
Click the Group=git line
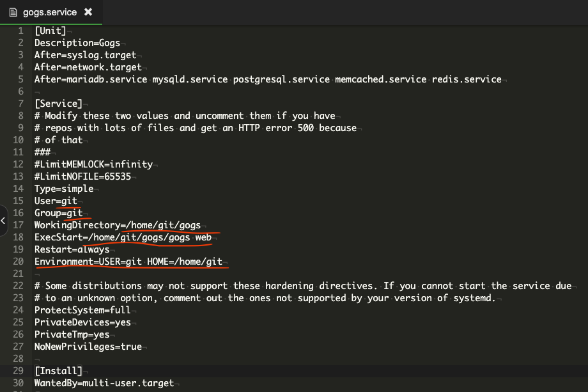59,213
